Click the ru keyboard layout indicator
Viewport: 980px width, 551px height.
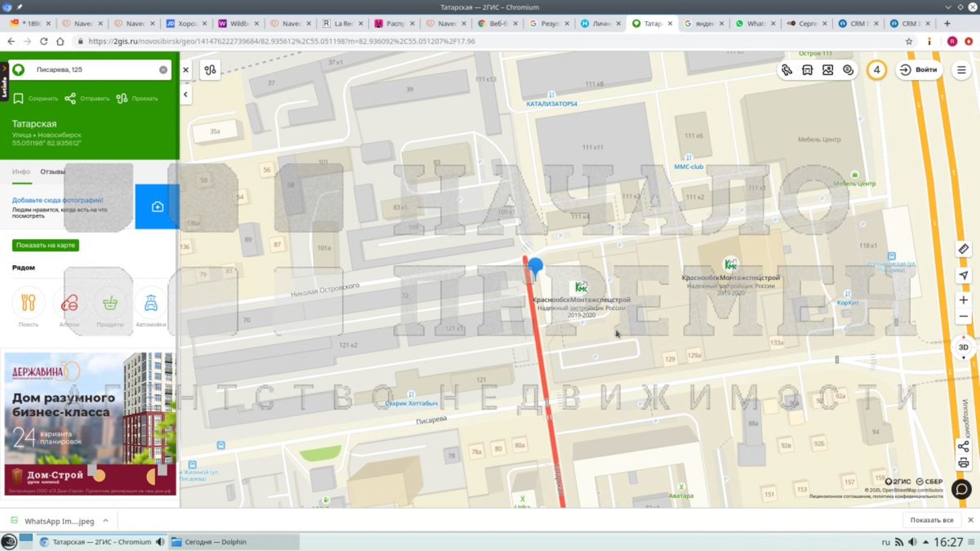(885, 542)
